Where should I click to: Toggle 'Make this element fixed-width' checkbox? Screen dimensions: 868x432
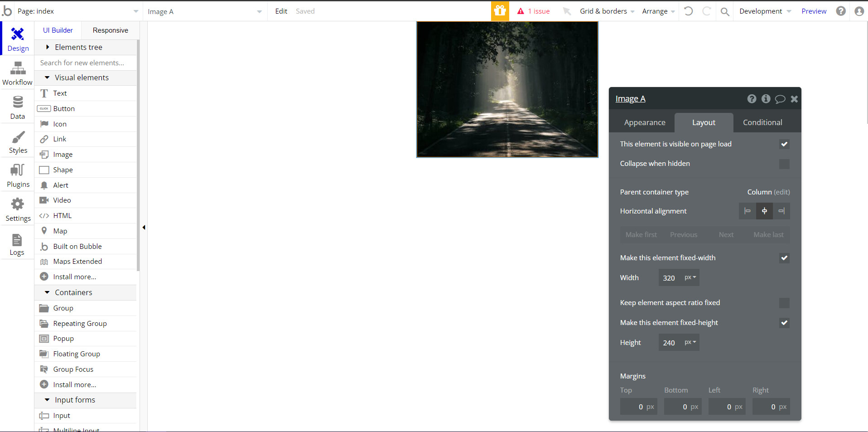click(784, 258)
